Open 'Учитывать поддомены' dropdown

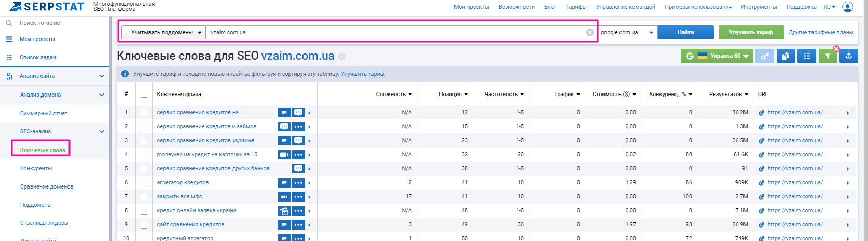pos(163,32)
